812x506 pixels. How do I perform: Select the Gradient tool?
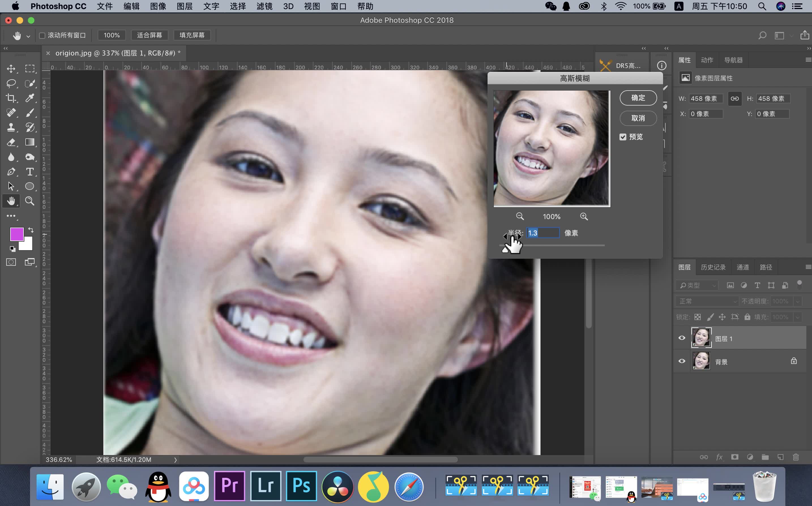[x=30, y=142]
